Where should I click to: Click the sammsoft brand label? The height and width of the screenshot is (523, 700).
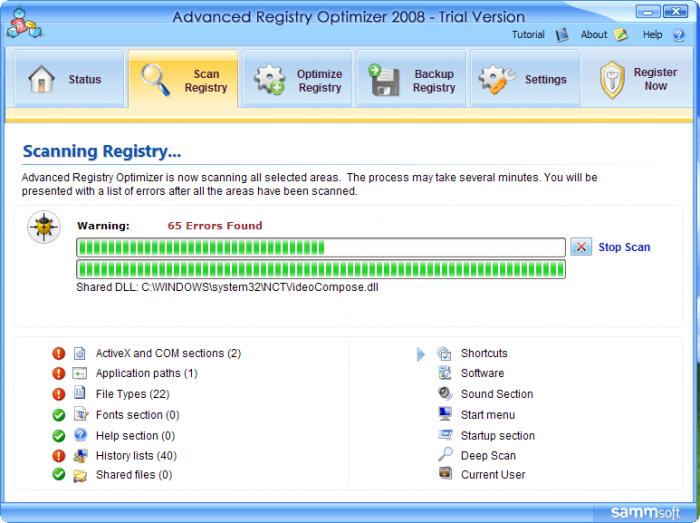click(645, 512)
